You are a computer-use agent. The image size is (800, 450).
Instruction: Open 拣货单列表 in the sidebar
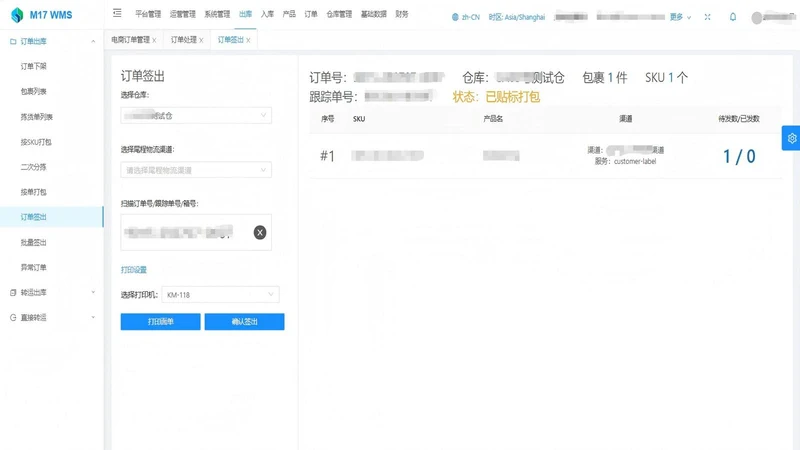(37, 117)
